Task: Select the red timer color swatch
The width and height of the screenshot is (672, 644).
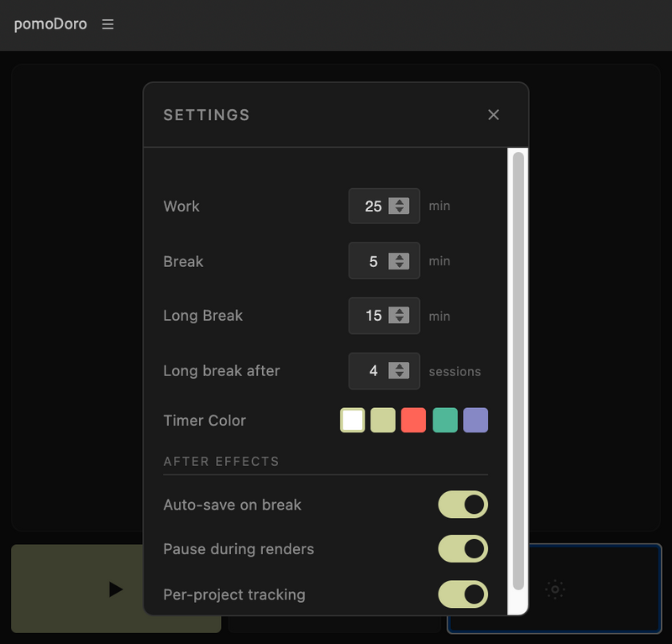Action: pyautogui.click(x=413, y=420)
